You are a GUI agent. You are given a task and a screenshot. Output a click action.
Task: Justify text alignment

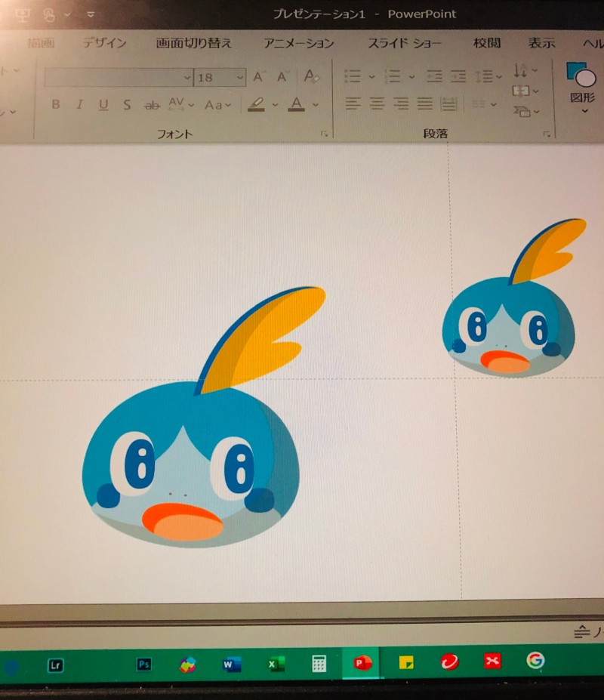tap(425, 103)
